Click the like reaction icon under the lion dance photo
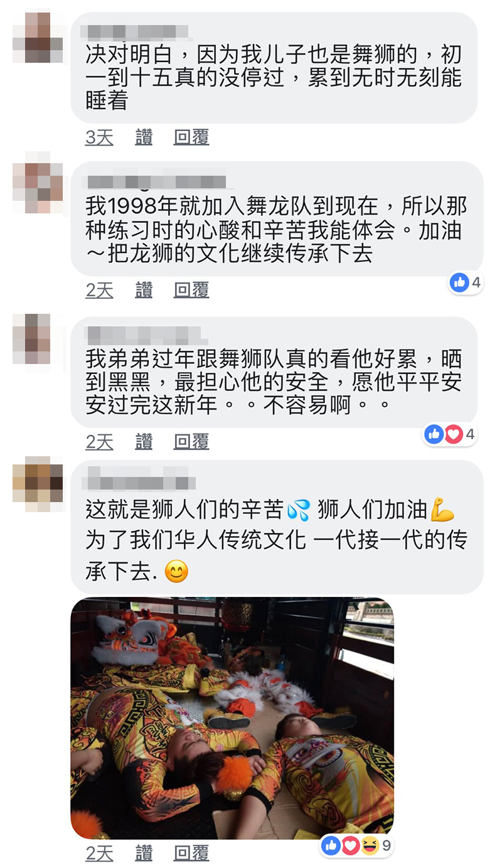Image resolution: width=502 pixels, height=868 pixels. 332,845
